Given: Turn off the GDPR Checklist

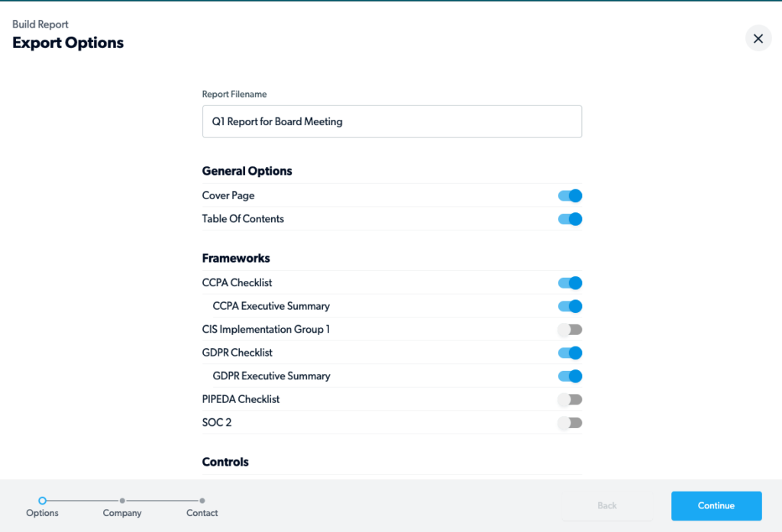Looking at the screenshot, I should pyautogui.click(x=570, y=353).
